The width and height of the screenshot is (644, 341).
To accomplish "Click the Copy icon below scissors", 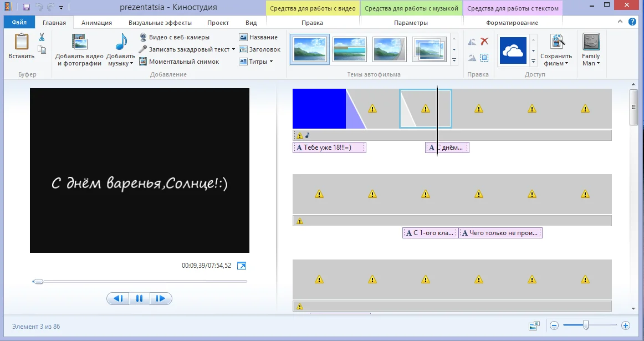I will (42, 50).
